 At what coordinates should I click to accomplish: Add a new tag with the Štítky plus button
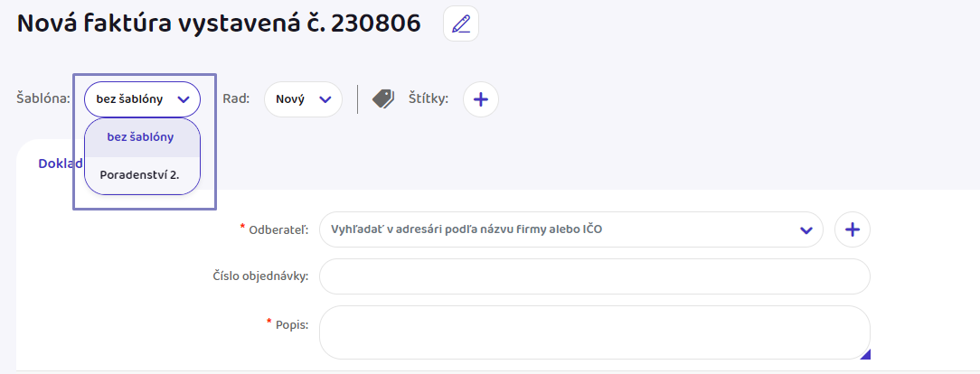[481, 99]
